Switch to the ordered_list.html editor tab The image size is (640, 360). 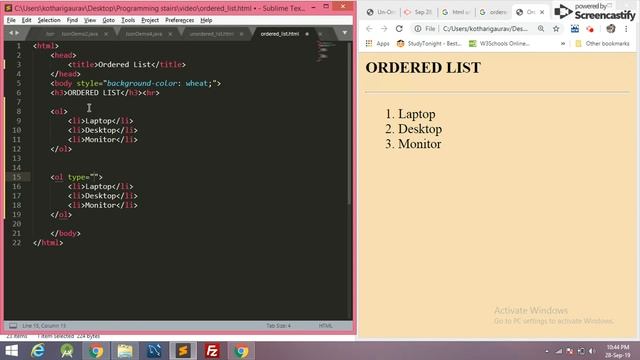point(280,34)
